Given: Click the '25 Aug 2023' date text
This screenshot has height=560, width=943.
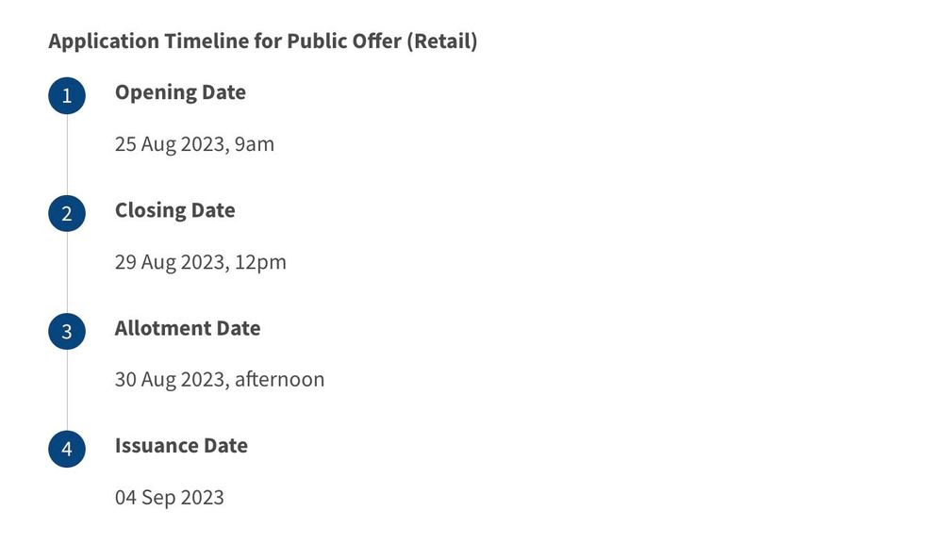Looking at the screenshot, I should tap(170, 144).
